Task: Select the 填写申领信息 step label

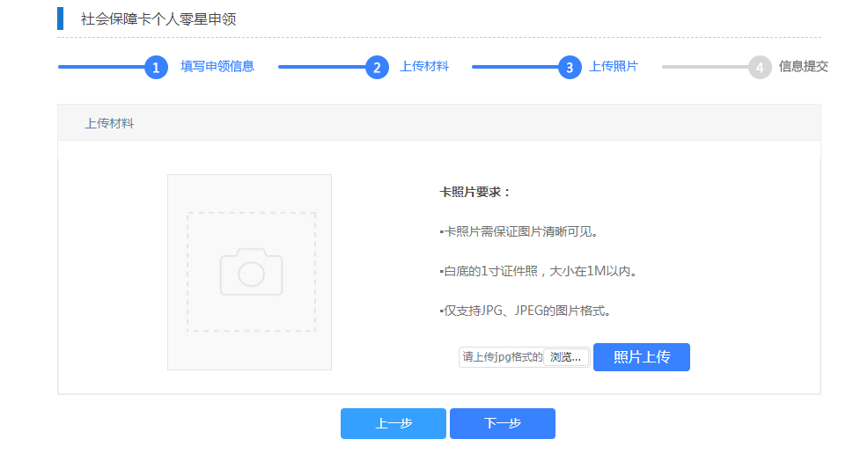Action: [217, 67]
